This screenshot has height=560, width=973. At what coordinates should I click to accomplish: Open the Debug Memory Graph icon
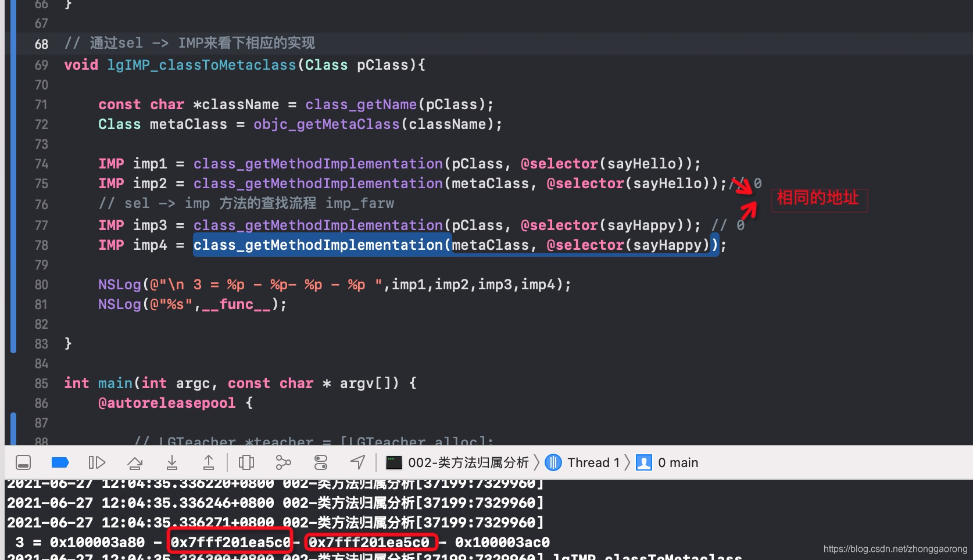(x=283, y=462)
